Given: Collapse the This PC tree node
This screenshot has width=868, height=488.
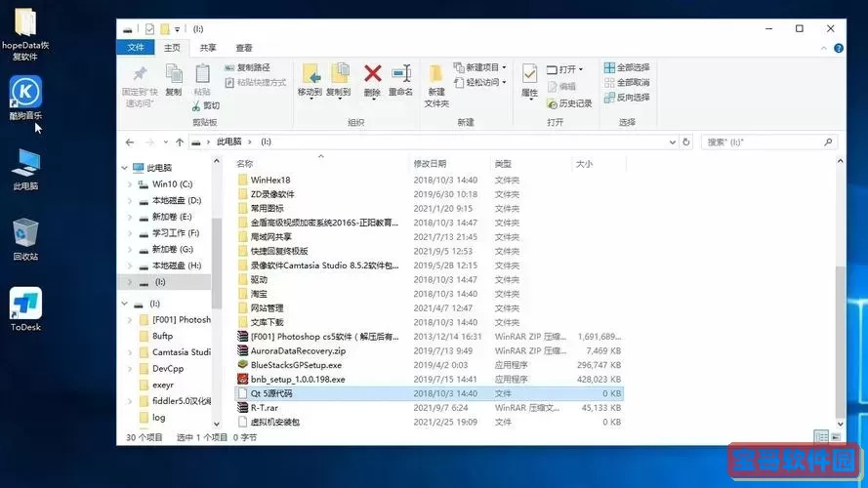Looking at the screenshot, I should (125, 168).
